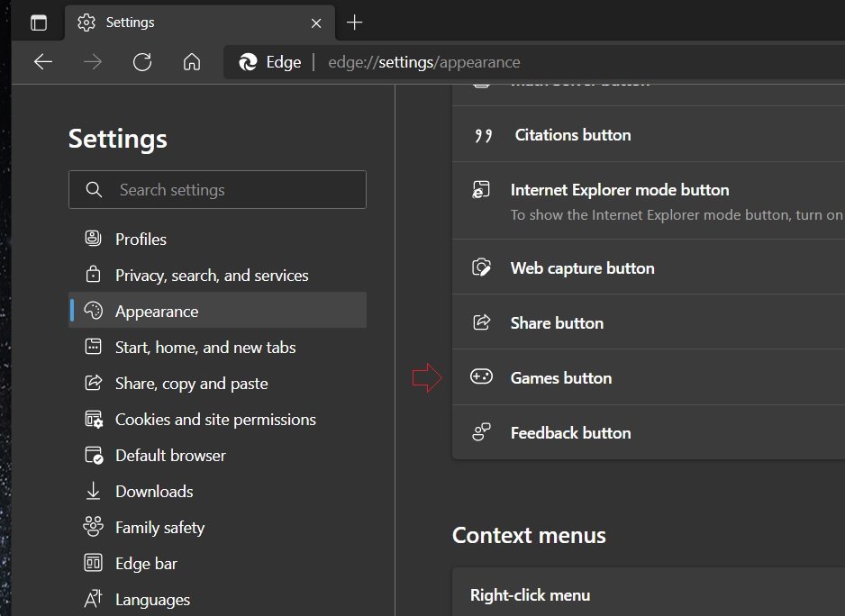
Task: Click the Downloads icon in the sidebar
Action: tap(93, 491)
